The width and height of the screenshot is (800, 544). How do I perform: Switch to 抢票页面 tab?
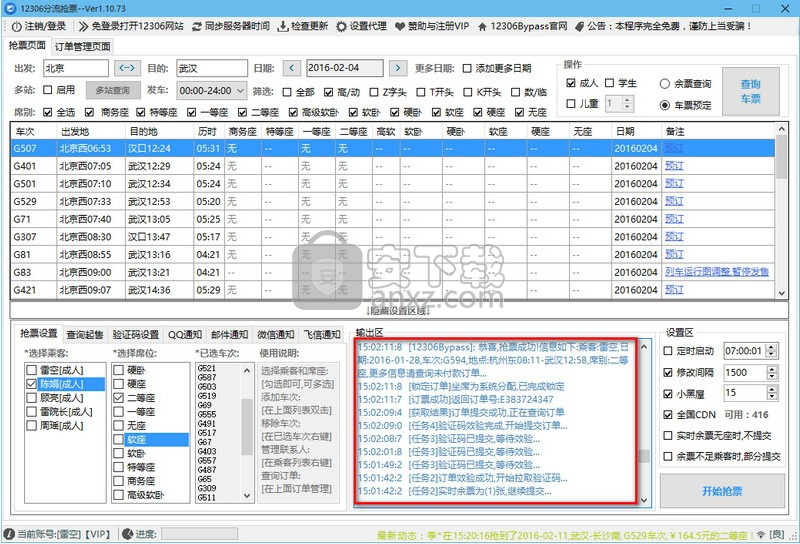point(27,45)
